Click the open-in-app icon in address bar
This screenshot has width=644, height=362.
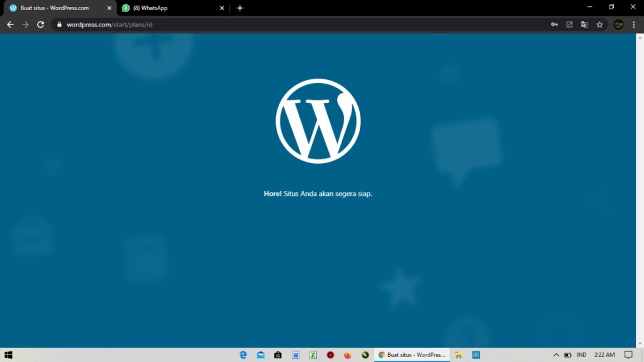(569, 25)
